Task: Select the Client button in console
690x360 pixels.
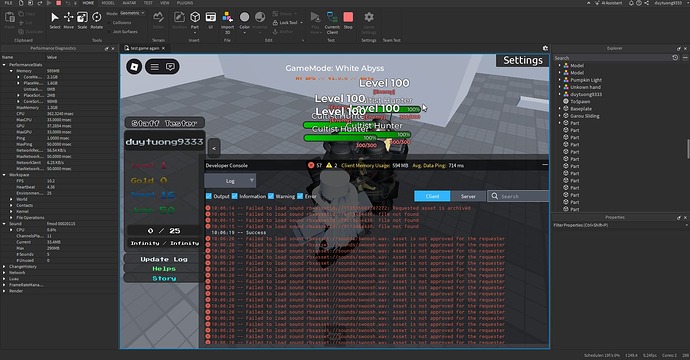Action: (x=432, y=196)
